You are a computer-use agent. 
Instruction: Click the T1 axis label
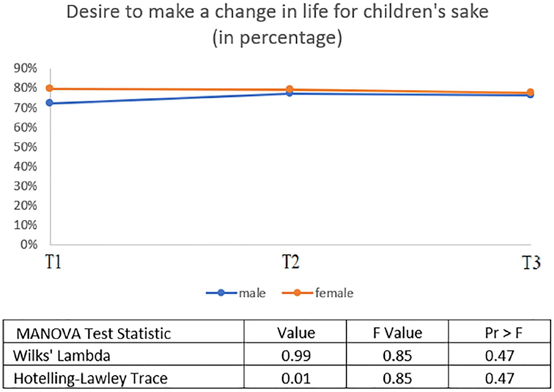coord(53,262)
